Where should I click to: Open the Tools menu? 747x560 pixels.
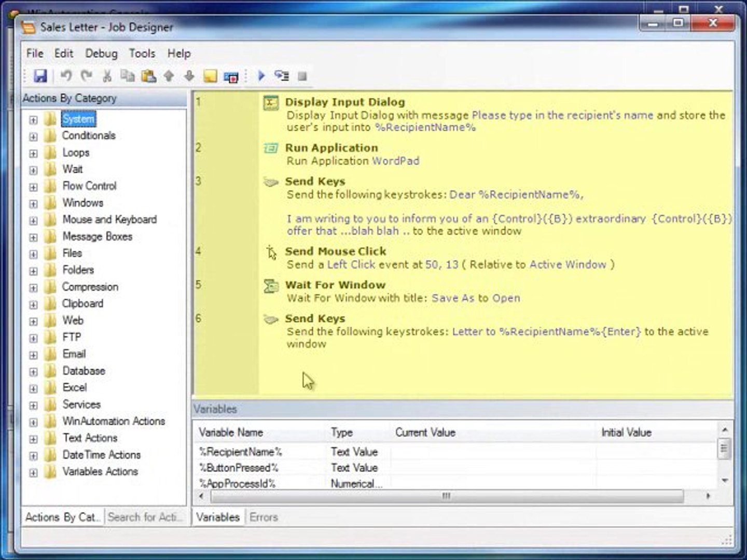pos(142,53)
